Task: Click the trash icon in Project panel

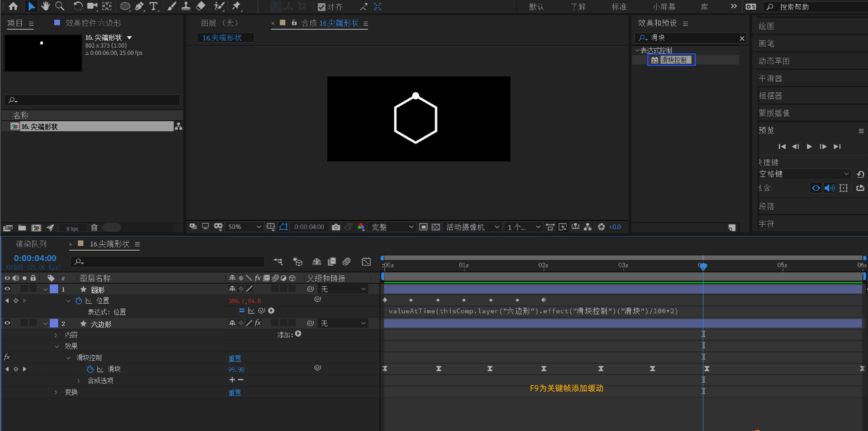Action: pos(94,228)
